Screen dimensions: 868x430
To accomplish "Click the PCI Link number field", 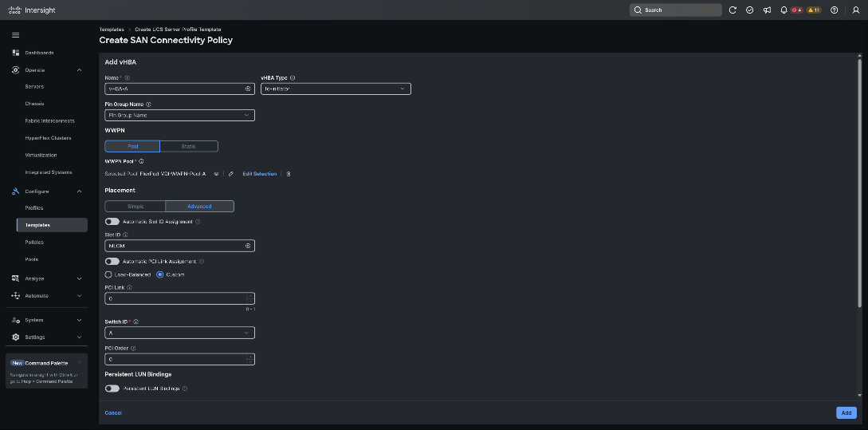I will pyautogui.click(x=180, y=298).
